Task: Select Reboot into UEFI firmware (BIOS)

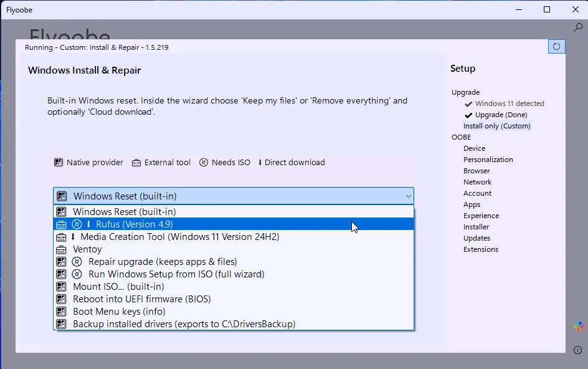Action: 233,299
